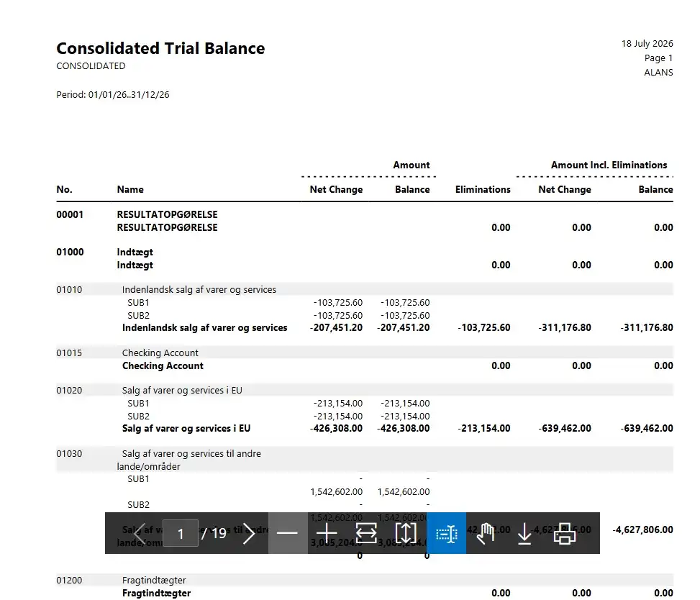
Task: Click account number 01030
Action: [x=69, y=453]
